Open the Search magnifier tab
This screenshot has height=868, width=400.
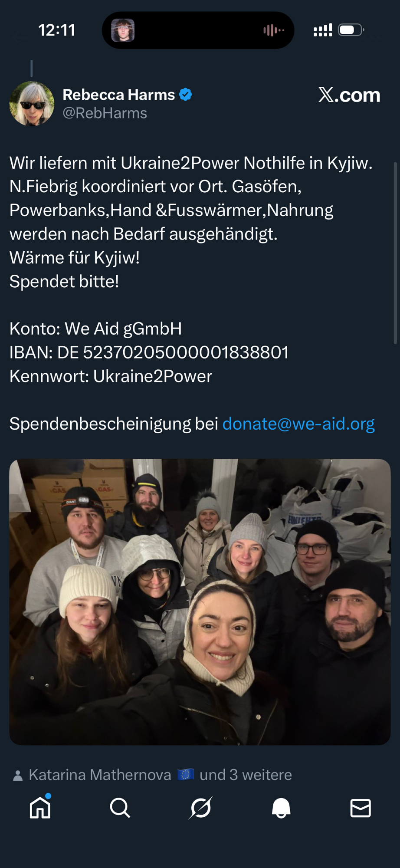tap(120, 808)
